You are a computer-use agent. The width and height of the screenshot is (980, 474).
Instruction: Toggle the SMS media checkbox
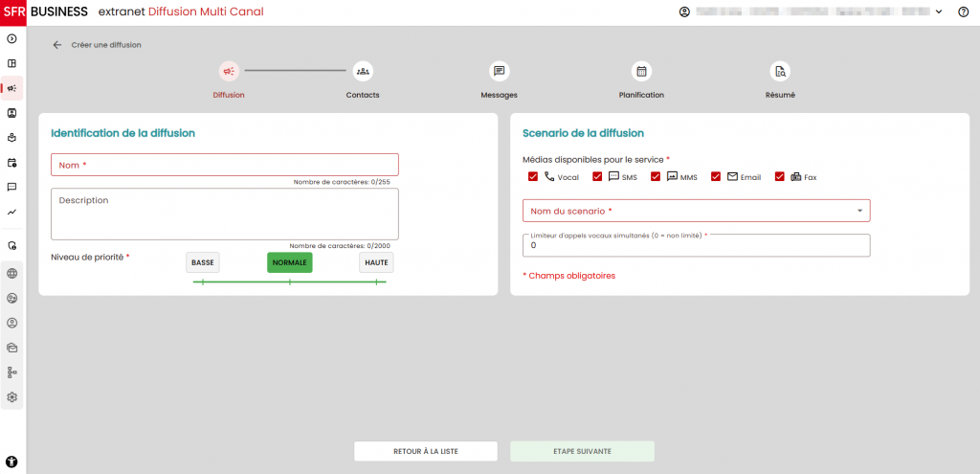(597, 177)
